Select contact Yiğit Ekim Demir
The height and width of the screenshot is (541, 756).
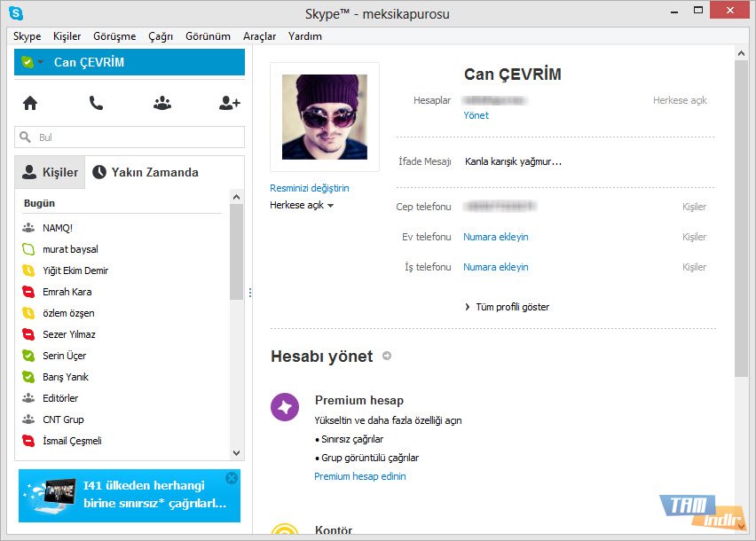[75, 270]
